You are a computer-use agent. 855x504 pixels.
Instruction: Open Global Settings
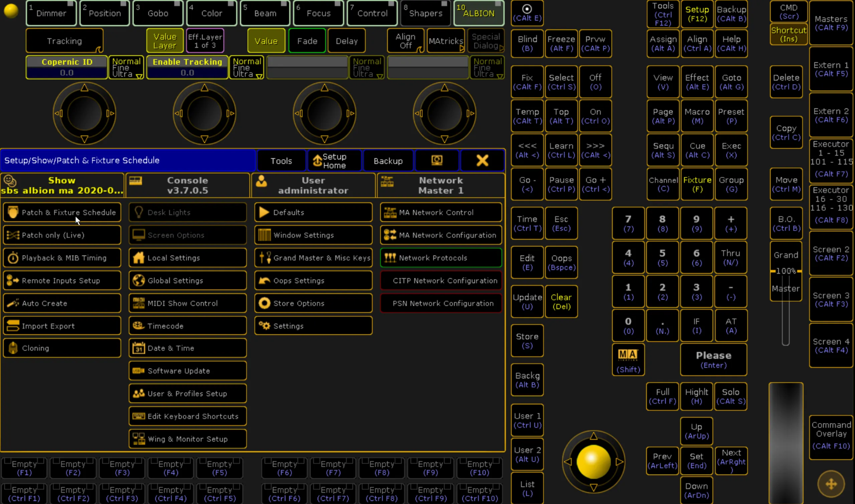(188, 280)
